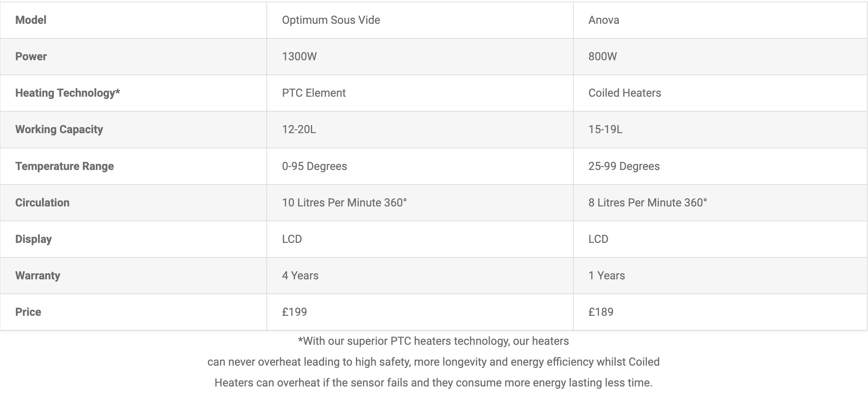
Task: Click the 'Heating Technology*' row label
Action: (67, 93)
